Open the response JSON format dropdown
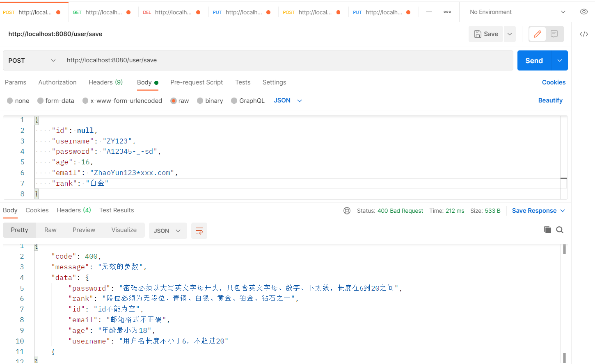 pos(167,231)
